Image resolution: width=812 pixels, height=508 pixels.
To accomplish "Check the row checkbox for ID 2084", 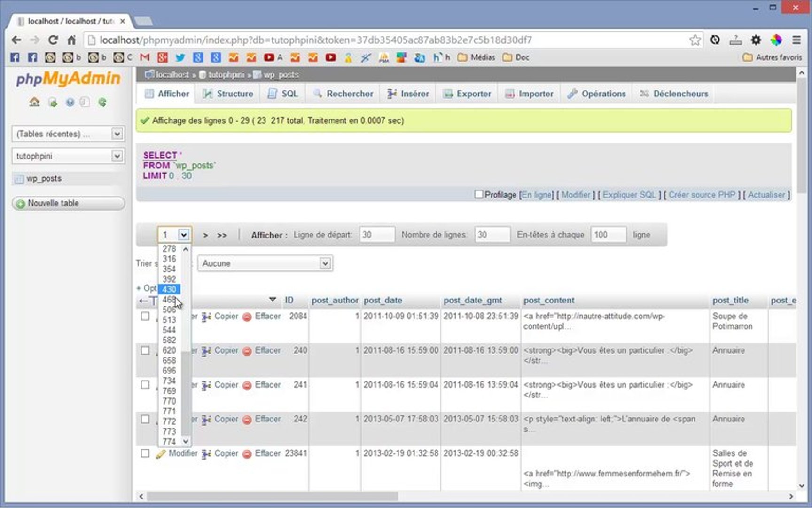I will 145,316.
